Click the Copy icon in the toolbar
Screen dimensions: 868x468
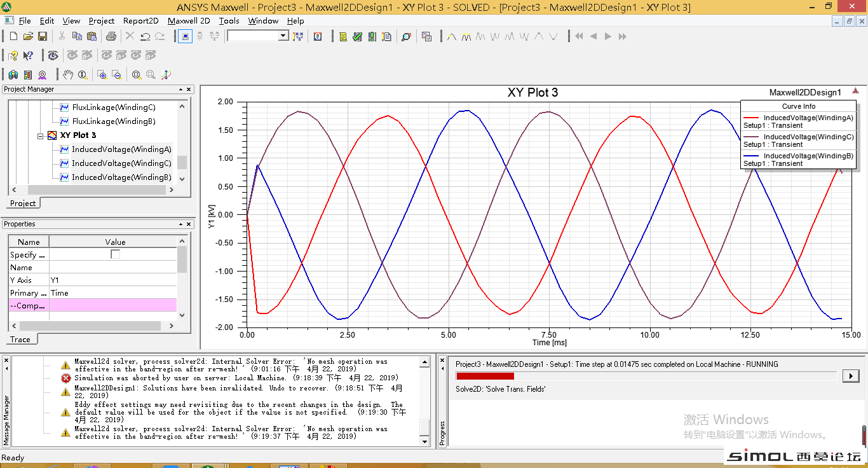(77, 36)
